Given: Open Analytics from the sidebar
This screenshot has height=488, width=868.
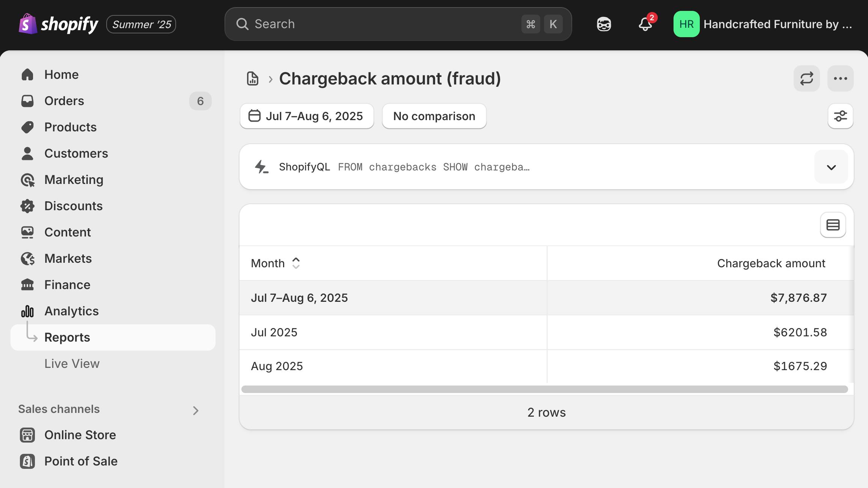Looking at the screenshot, I should (71, 311).
